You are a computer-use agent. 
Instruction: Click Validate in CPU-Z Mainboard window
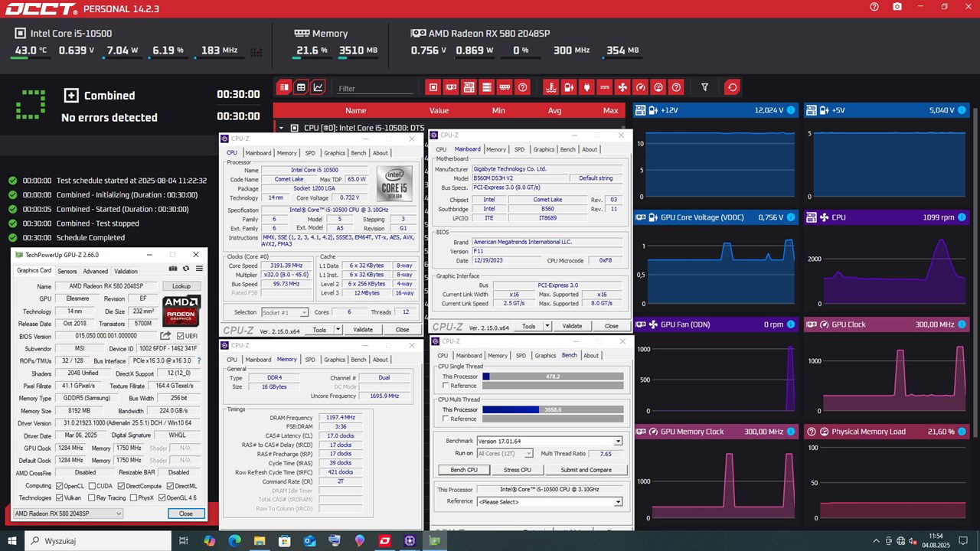572,326
